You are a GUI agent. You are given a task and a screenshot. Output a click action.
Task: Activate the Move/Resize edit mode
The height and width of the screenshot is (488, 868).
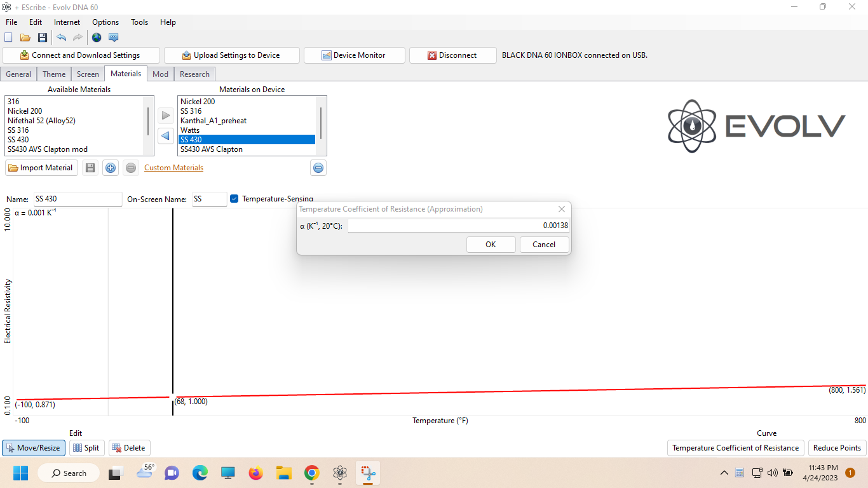coord(33,448)
